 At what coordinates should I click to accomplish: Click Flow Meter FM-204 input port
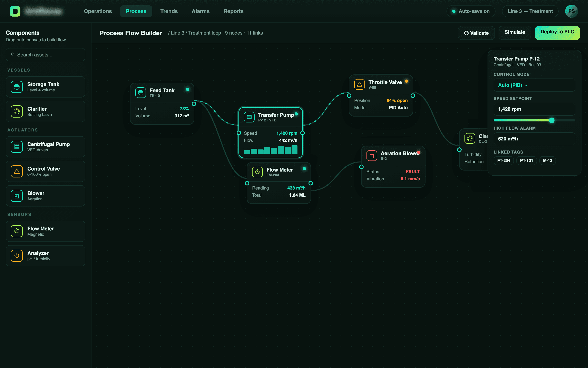[x=247, y=183]
